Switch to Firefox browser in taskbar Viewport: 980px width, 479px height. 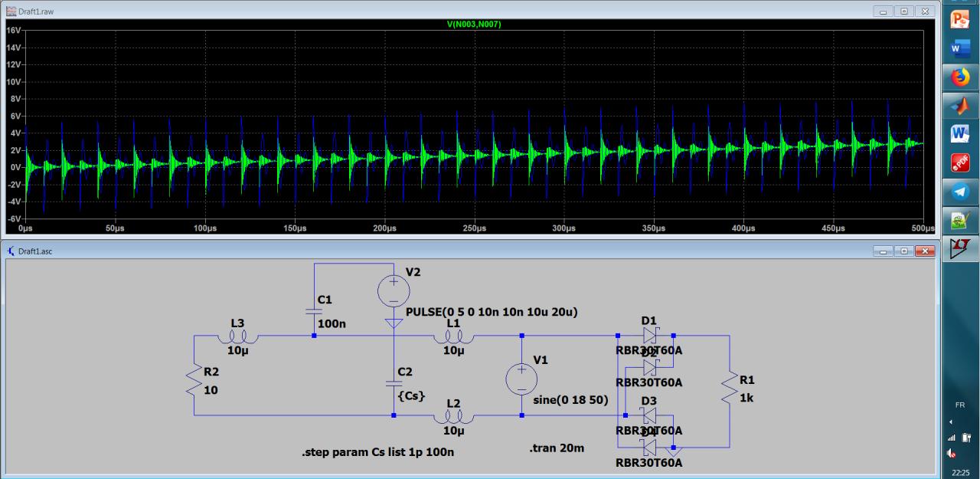coord(960,77)
